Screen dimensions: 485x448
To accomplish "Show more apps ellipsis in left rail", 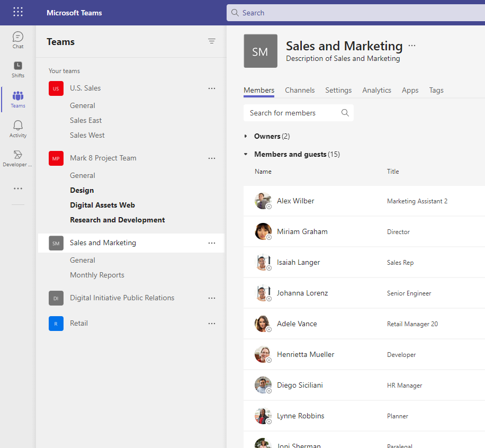I will (x=18, y=189).
